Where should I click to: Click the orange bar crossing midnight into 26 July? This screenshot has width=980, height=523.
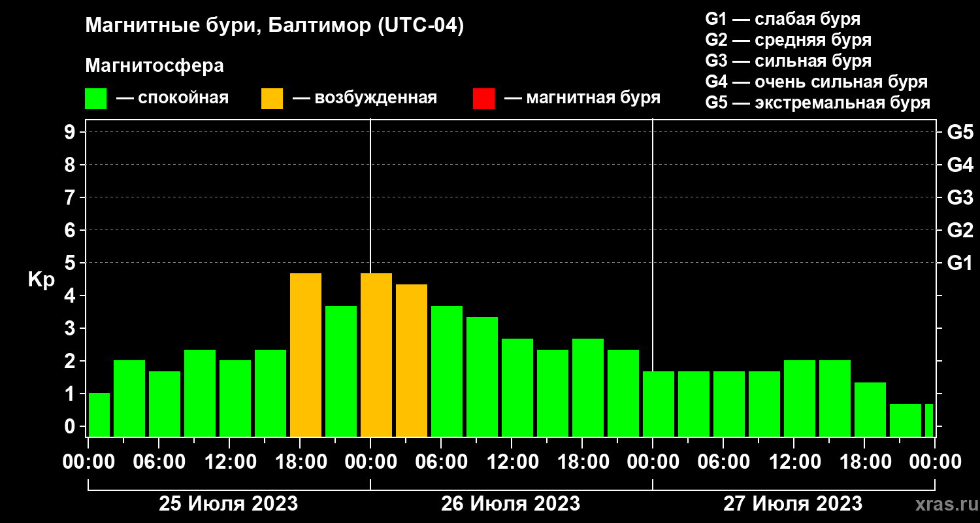[x=376, y=354]
